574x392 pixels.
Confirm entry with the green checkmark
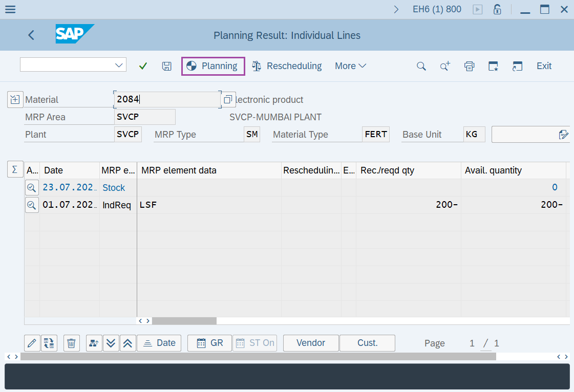click(x=143, y=66)
